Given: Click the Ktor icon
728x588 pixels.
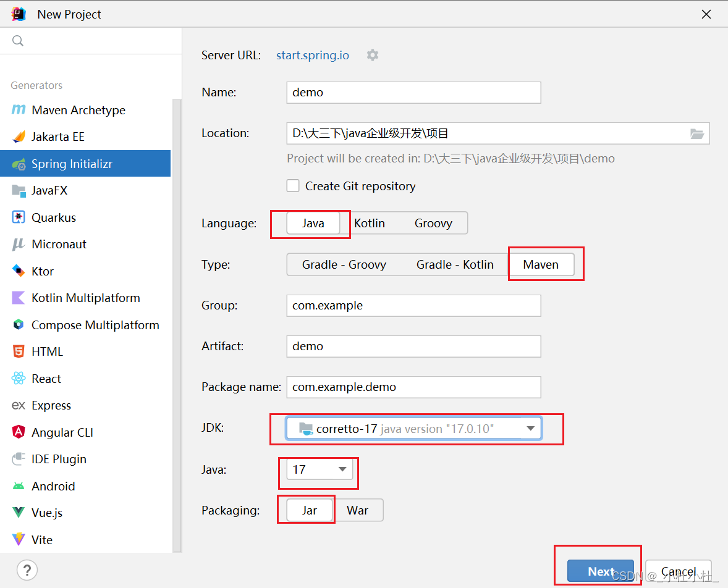Looking at the screenshot, I should coord(19,271).
